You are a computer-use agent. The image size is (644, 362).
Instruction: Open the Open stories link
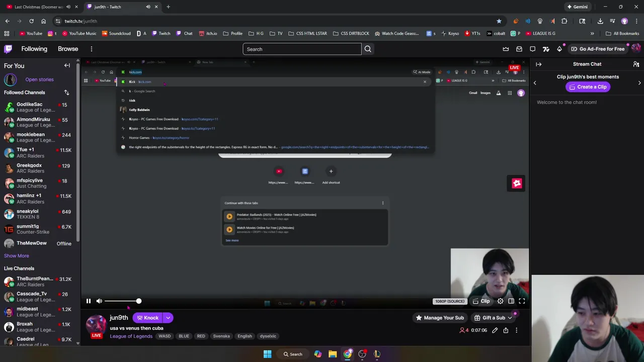39,79
